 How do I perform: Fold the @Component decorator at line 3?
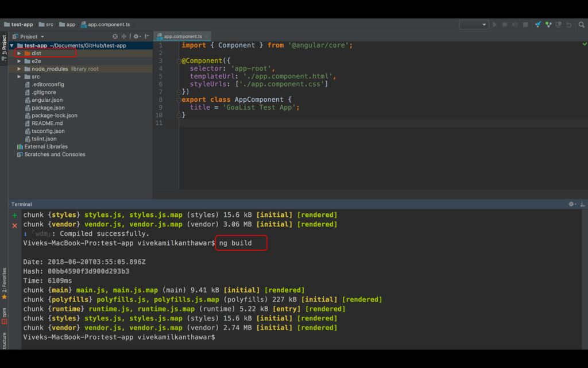[x=179, y=61]
